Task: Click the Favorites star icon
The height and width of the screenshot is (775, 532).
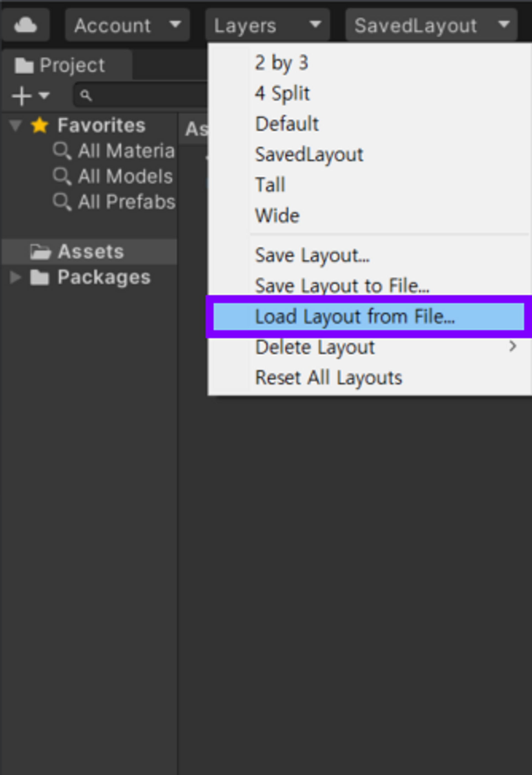Action: pos(40,125)
